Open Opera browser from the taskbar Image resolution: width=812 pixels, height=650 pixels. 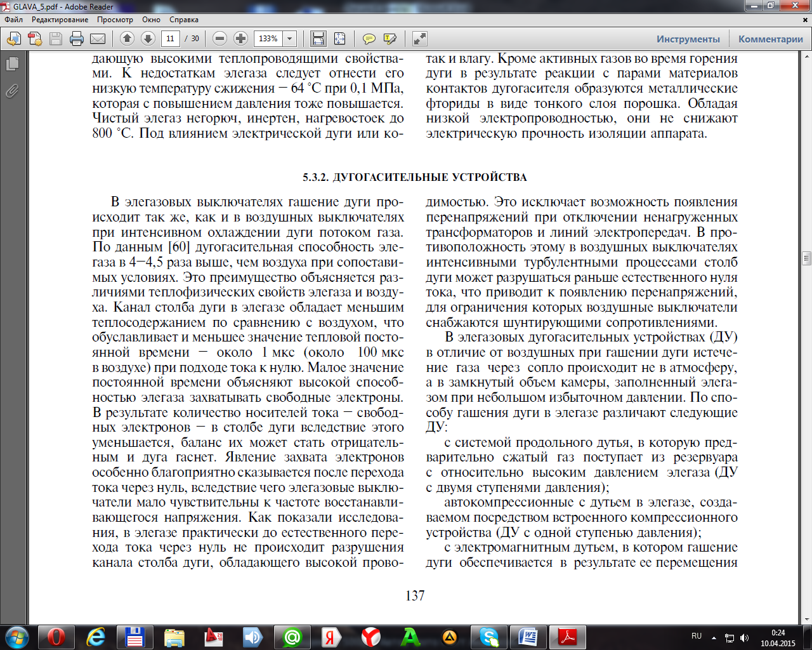(56, 637)
